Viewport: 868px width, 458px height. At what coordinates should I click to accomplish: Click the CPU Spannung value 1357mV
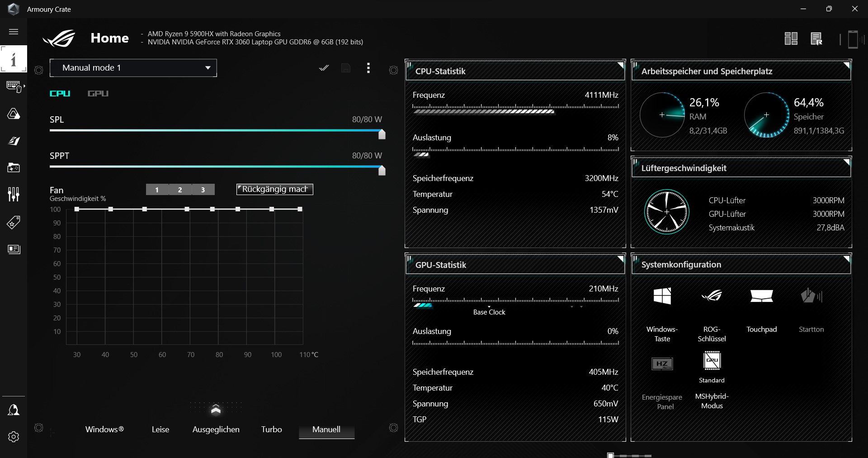[604, 210]
